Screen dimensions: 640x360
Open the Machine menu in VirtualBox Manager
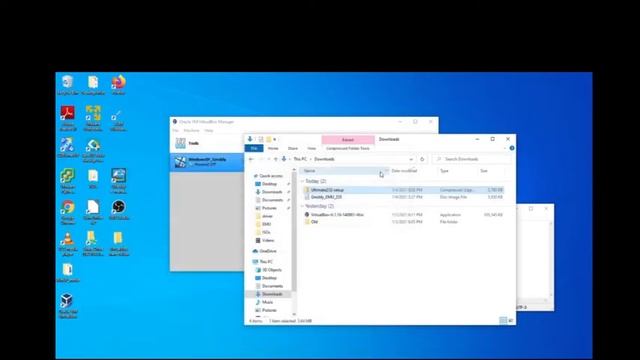(x=191, y=131)
